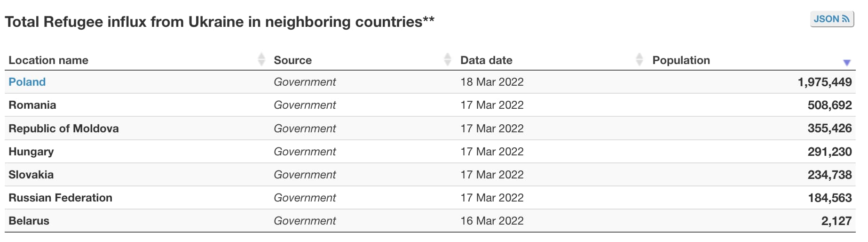Screen dimensions: 868x242
Task: Select the Hungary row name
Action: [31, 152]
